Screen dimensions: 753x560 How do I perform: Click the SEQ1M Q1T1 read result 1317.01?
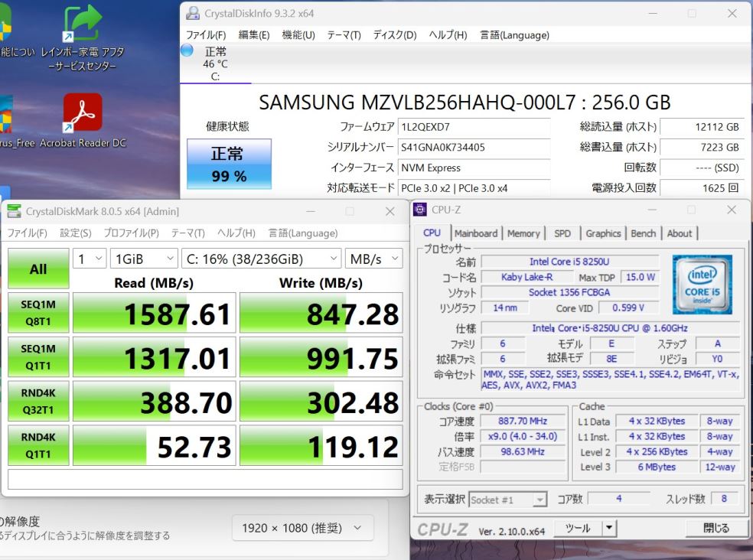pyautogui.click(x=154, y=357)
